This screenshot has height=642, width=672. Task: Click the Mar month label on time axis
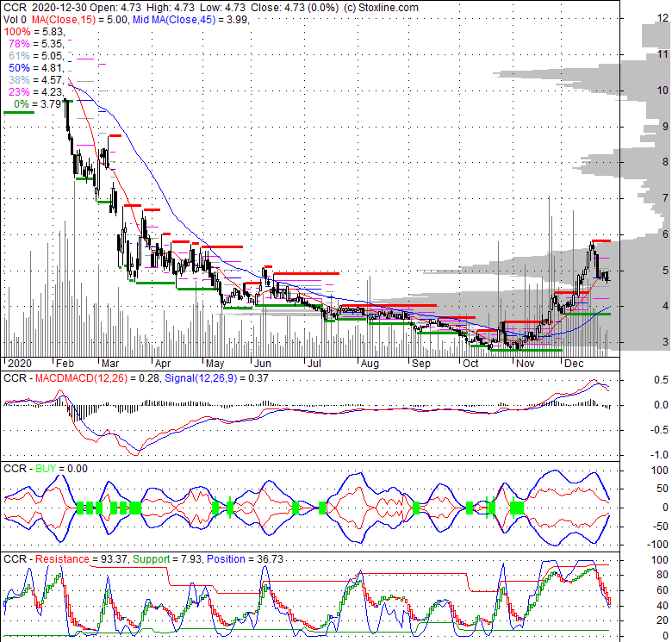tap(110, 364)
